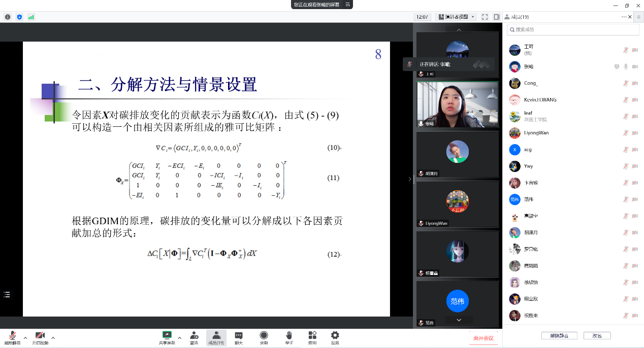Open the meeting info icon
Viewport: 644px width, 348px height.
pyautogui.click(x=8, y=17)
